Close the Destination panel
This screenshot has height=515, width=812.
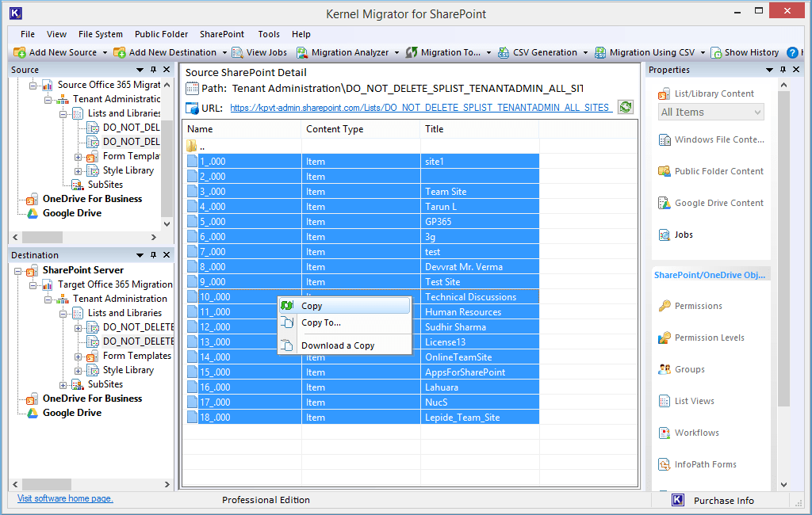pyautogui.click(x=167, y=254)
